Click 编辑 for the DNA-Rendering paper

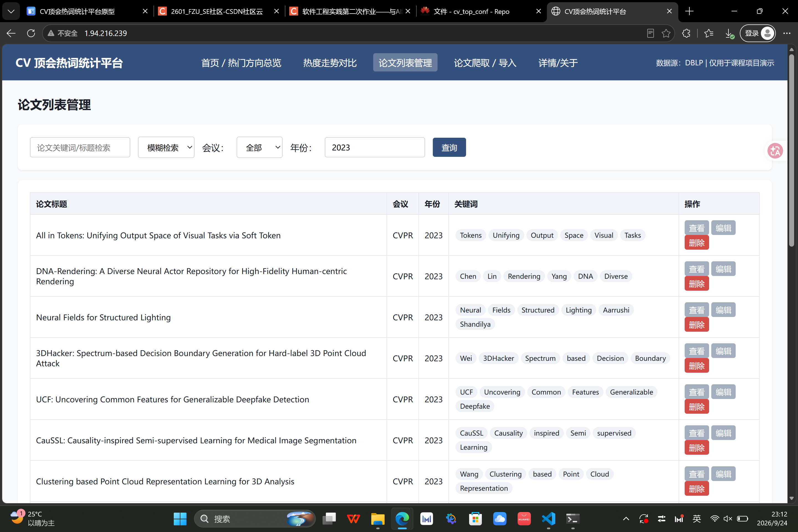click(x=723, y=269)
